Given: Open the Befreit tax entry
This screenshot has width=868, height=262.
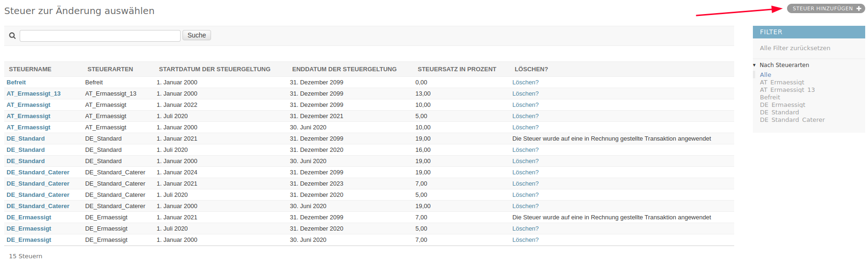Looking at the screenshot, I should 16,82.
